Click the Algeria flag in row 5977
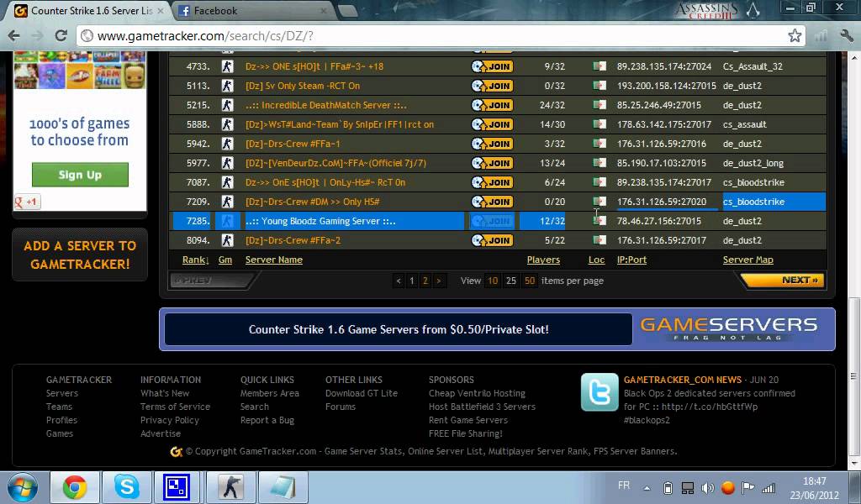Screen dimensions: 861x504 pyautogui.click(x=600, y=163)
